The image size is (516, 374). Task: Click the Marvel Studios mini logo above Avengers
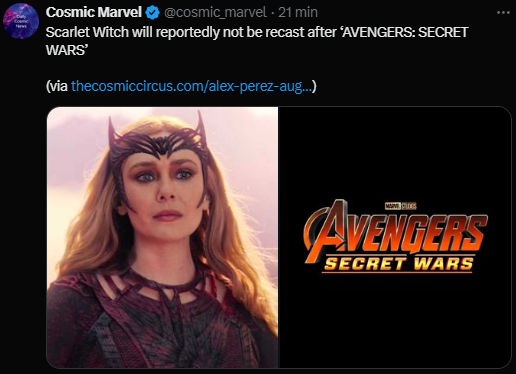[401, 206]
